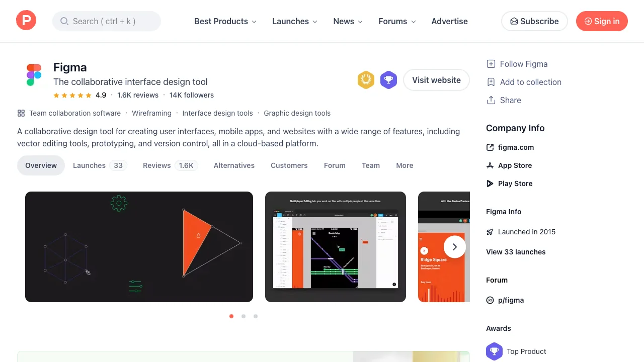Open Team collaboration software category
644x362 pixels.
point(75,113)
